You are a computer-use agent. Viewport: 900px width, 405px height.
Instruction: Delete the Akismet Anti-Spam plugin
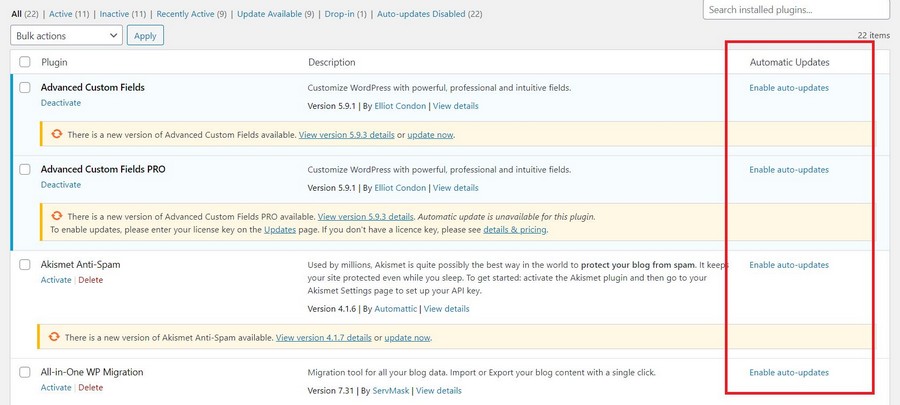tap(90, 280)
